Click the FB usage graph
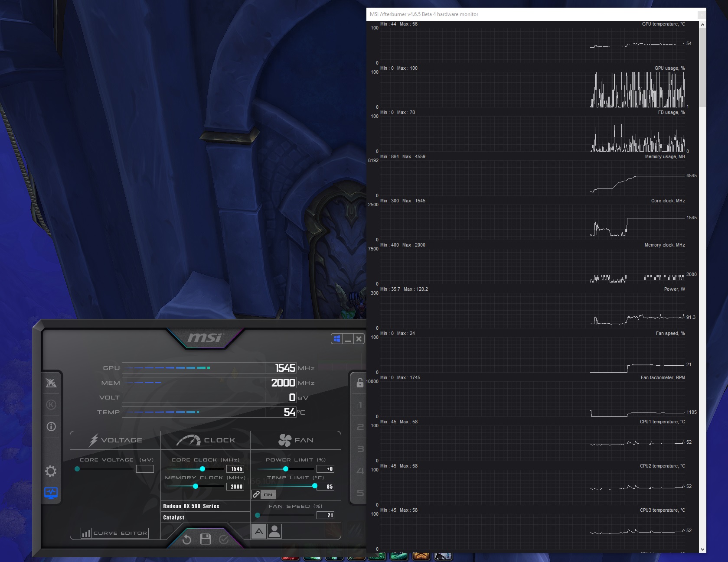This screenshot has width=728, height=562. [x=533, y=134]
